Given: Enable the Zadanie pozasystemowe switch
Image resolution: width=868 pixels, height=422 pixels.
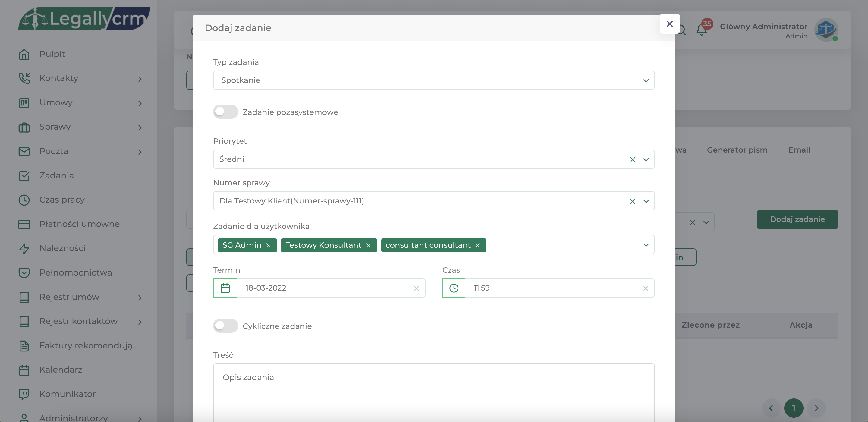Looking at the screenshot, I should [225, 112].
